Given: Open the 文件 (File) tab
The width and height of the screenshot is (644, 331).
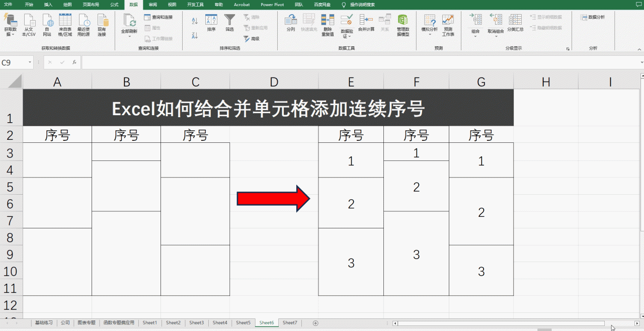Looking at the screenshot, I should point(8,5).
